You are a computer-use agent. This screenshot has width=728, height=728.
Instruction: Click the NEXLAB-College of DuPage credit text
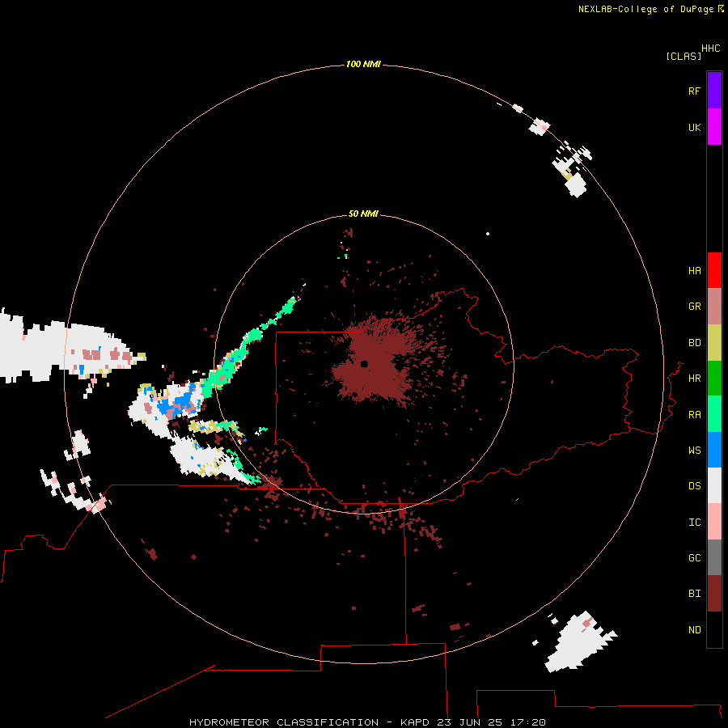(645, 9)
